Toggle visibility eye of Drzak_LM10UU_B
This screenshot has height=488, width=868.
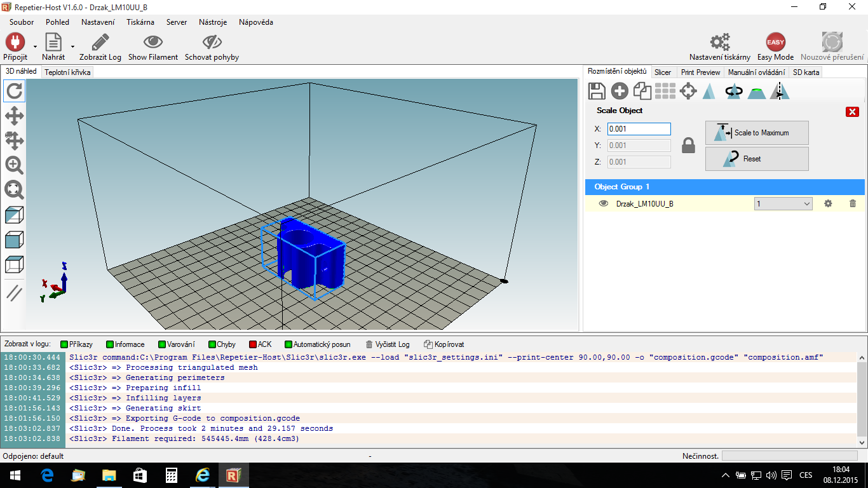604,204
